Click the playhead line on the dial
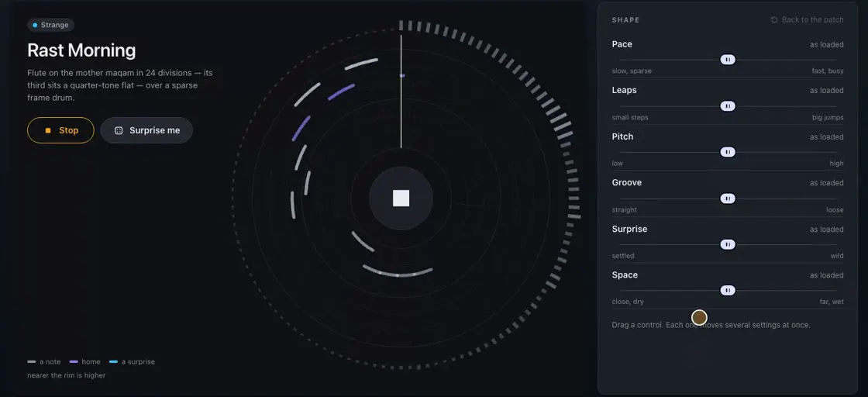 click(x=401, y=91)
